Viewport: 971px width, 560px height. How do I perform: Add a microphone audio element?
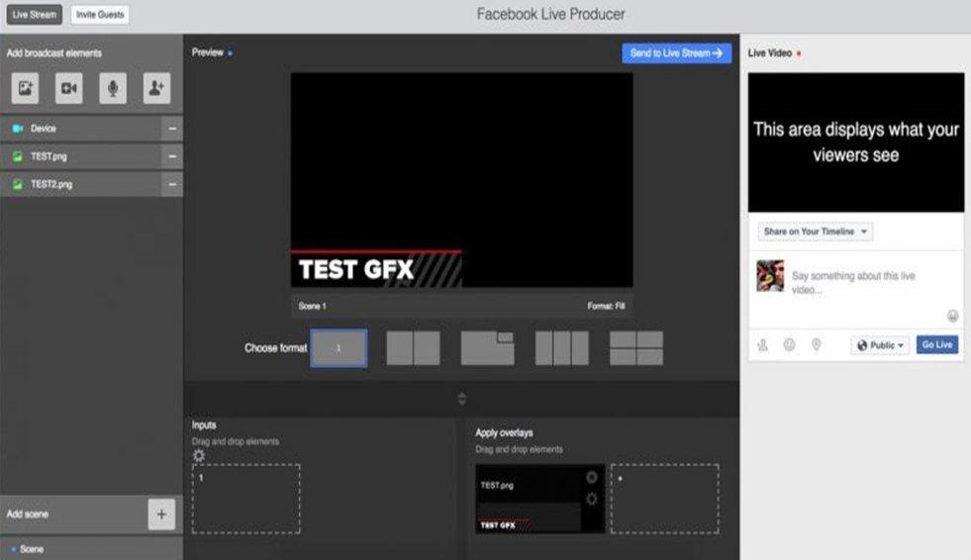tap(113, 88)
